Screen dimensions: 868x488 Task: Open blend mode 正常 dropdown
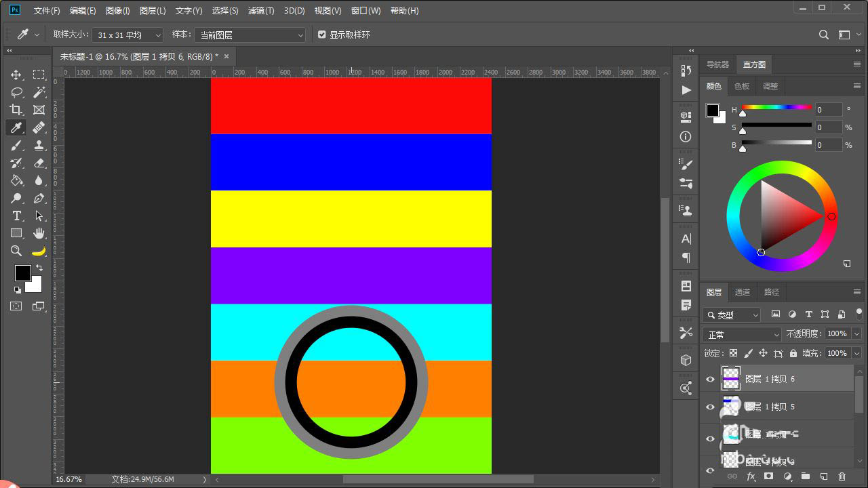pos(743,335)
